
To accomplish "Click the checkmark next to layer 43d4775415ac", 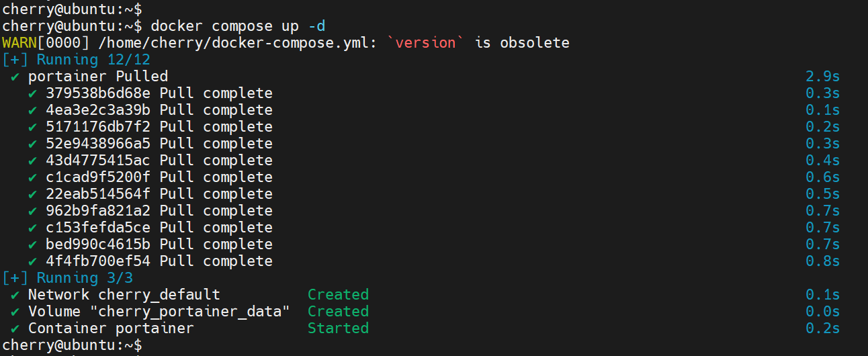I will [32, 161].
